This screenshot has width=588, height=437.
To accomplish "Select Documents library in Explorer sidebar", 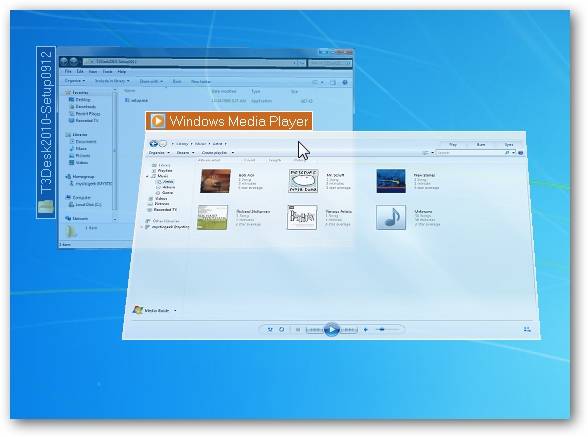I will tap(83, 141).
